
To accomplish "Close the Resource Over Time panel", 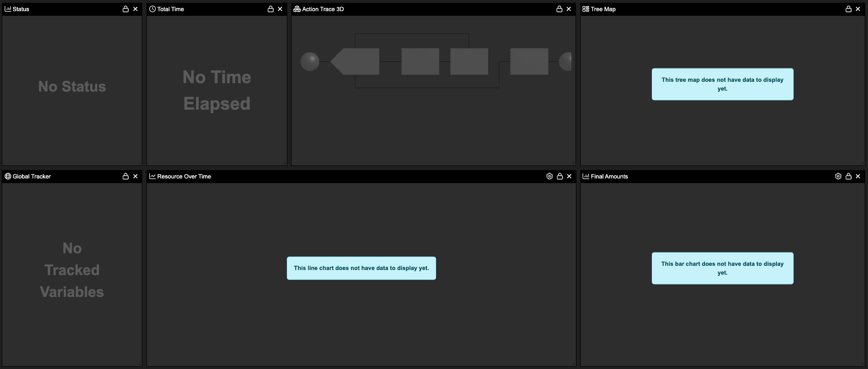I will (569, 176).
